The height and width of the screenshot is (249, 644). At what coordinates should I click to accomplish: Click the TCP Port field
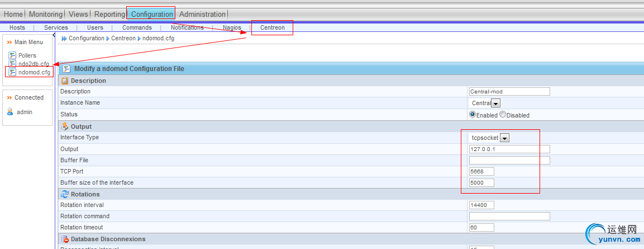pyautogui.click(x=481, y=171)
